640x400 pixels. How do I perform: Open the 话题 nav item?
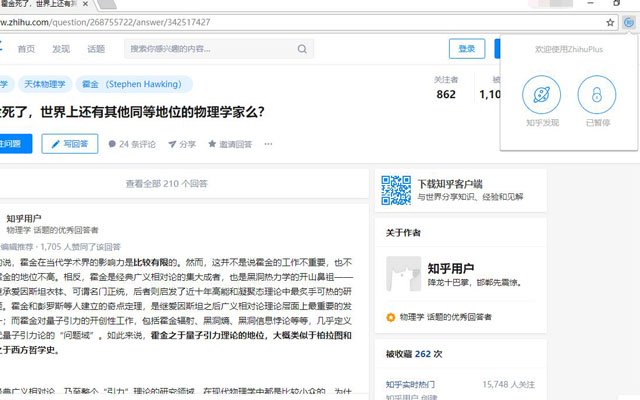96,49
